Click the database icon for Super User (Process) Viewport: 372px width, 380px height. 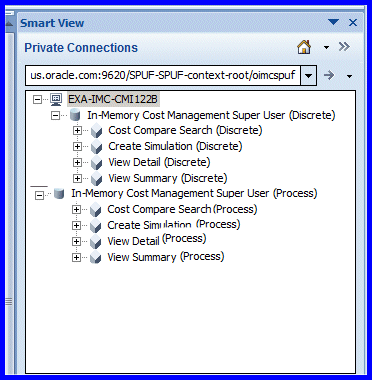(x=59, y=194)
